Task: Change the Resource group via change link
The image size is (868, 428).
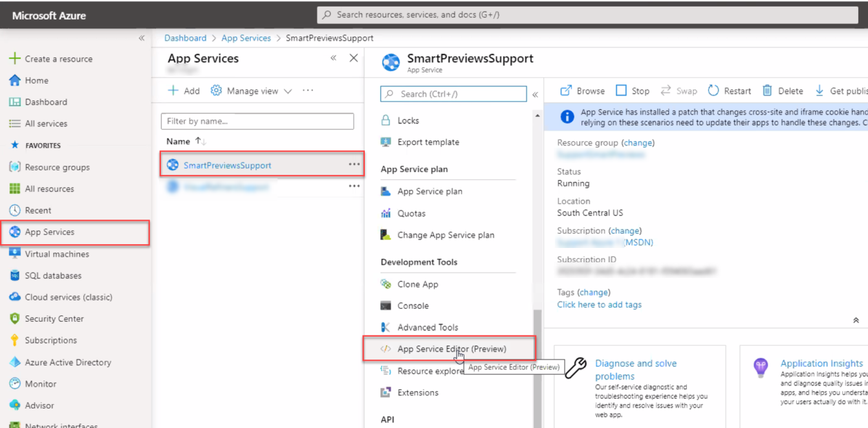Action: [x=638, y=142]
